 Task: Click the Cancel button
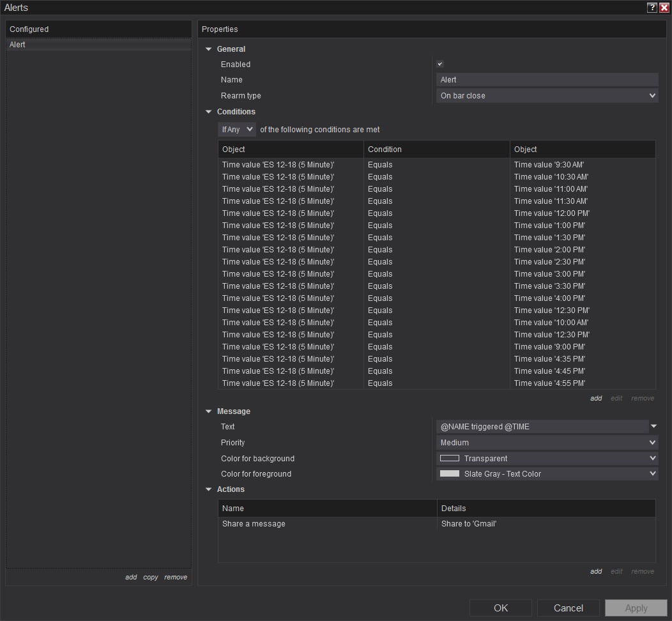pyautogui.click(x=569, y=608)
